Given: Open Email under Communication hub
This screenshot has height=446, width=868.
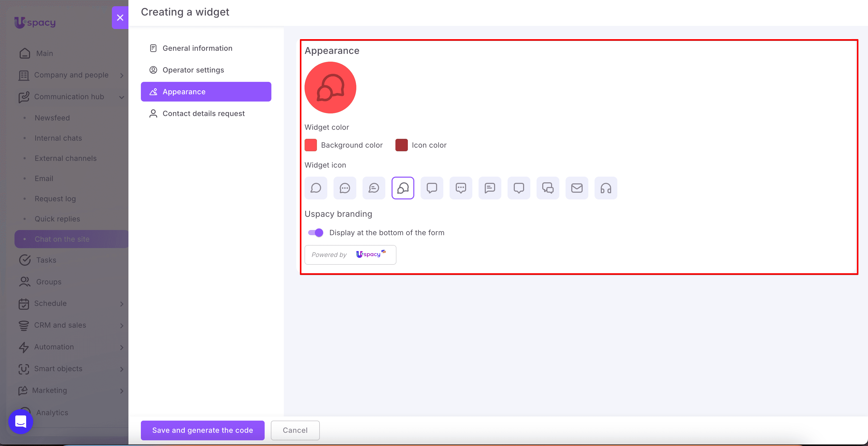Looking at the screenshot, I should (x=44, y=178).
